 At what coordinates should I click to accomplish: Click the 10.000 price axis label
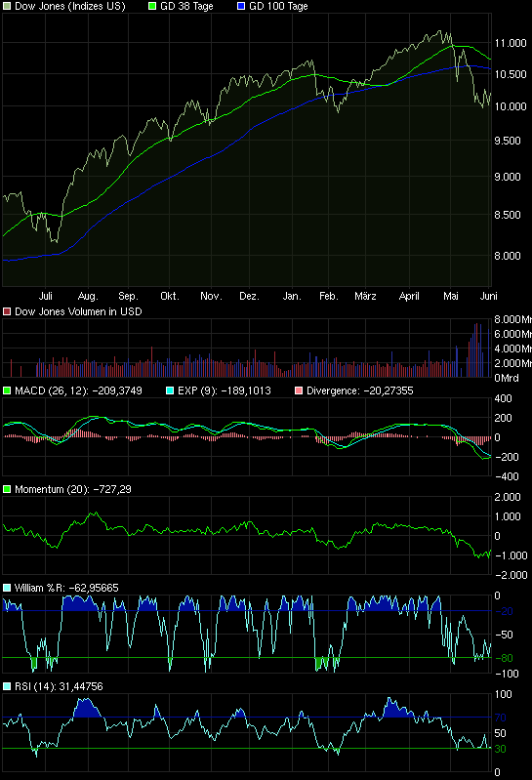pyautogui.click(x=511, y=106)
